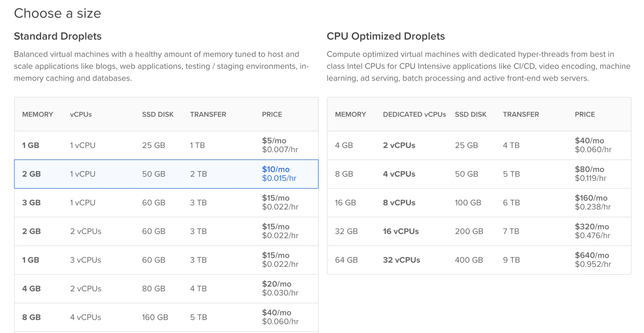
Task: Select the 8 GB 160 GB disk droplet
Action: [166, 317]
